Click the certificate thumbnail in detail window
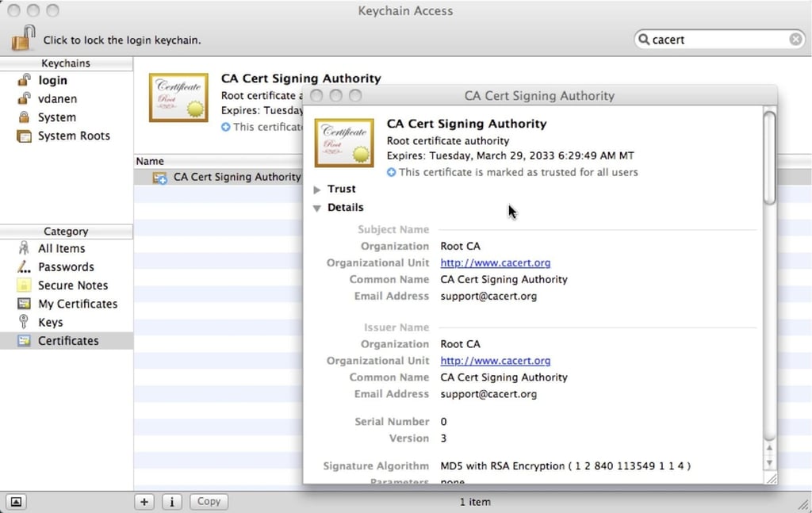Viewport: 812px width, 513px height. 344,143
